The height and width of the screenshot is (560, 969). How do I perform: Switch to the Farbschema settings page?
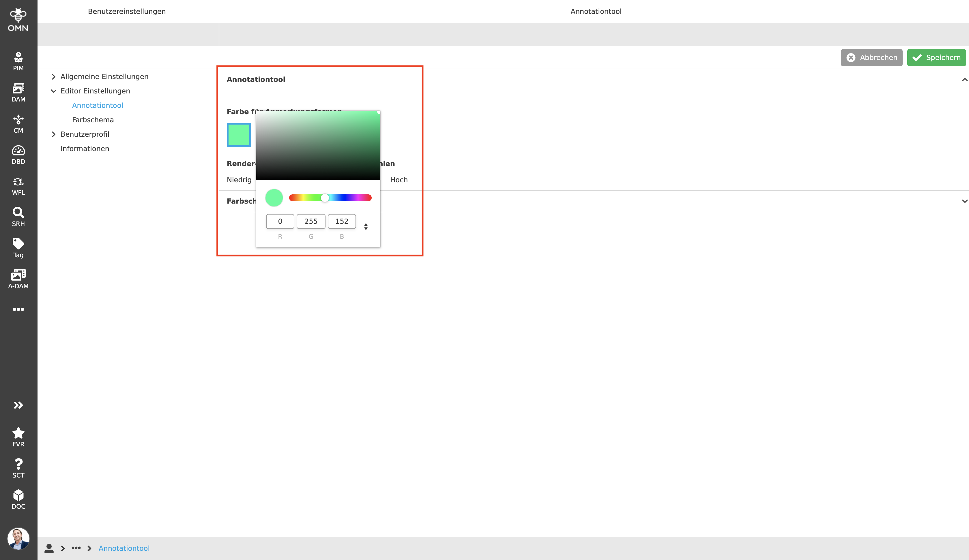coord(93,120)
